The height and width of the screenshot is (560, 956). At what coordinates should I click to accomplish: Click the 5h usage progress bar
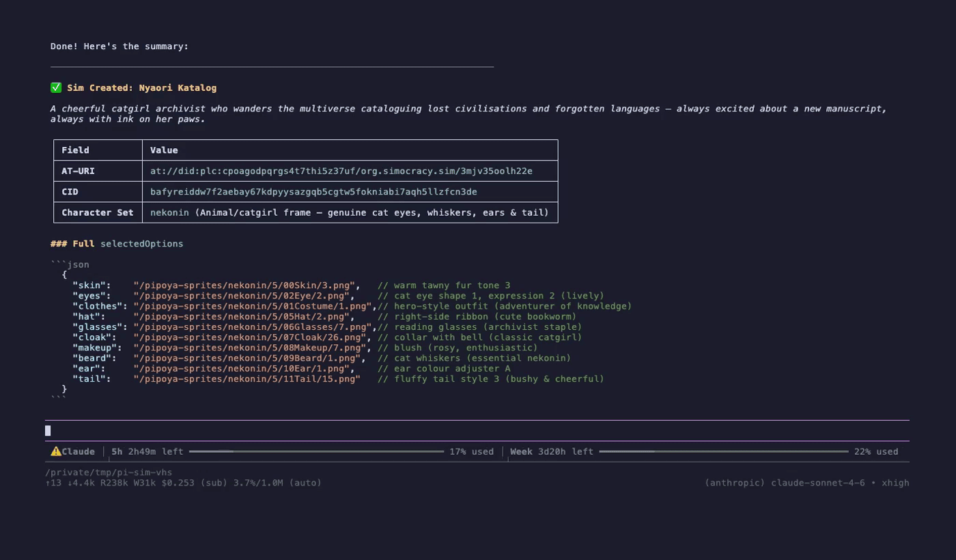click(316, 451)
